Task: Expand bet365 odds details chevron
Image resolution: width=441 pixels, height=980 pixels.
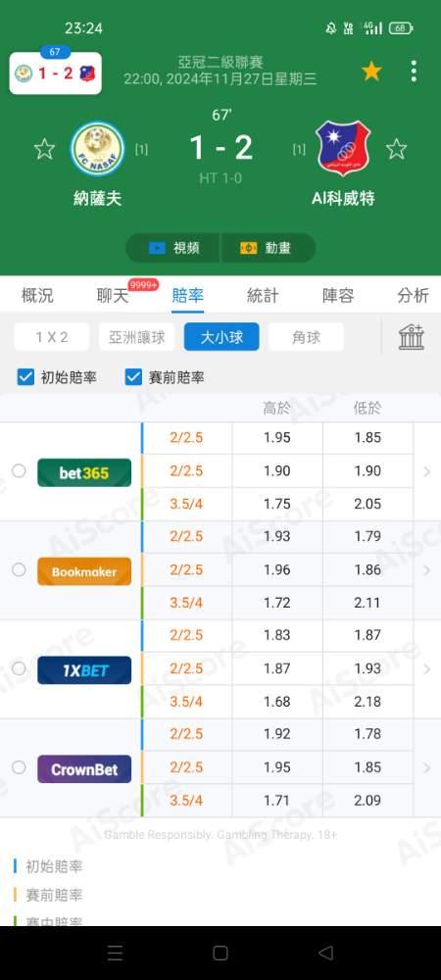Action: [x=427, y=472]
